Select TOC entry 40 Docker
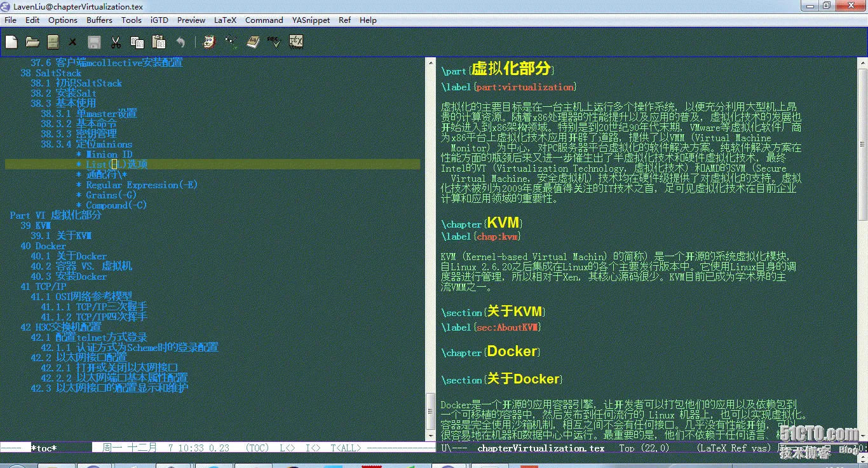Image resolution: width=868 pixels, height=468 pixels. [43, 246]
